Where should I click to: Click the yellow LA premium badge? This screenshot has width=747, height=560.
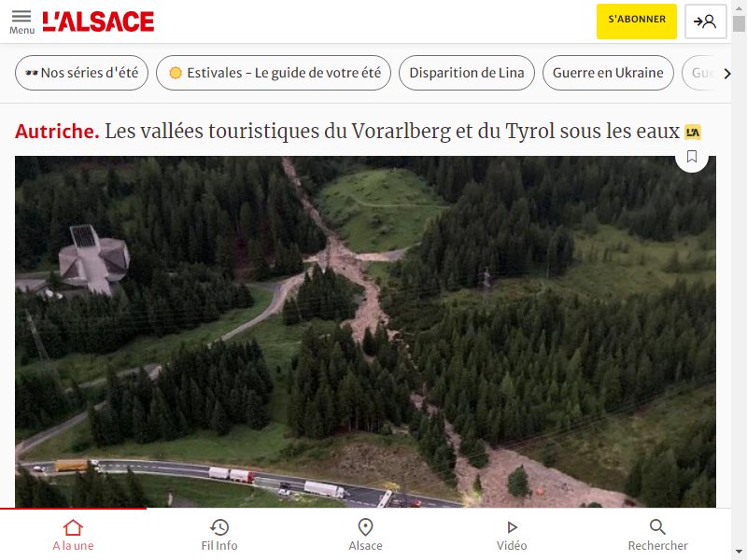click(693, 133)
